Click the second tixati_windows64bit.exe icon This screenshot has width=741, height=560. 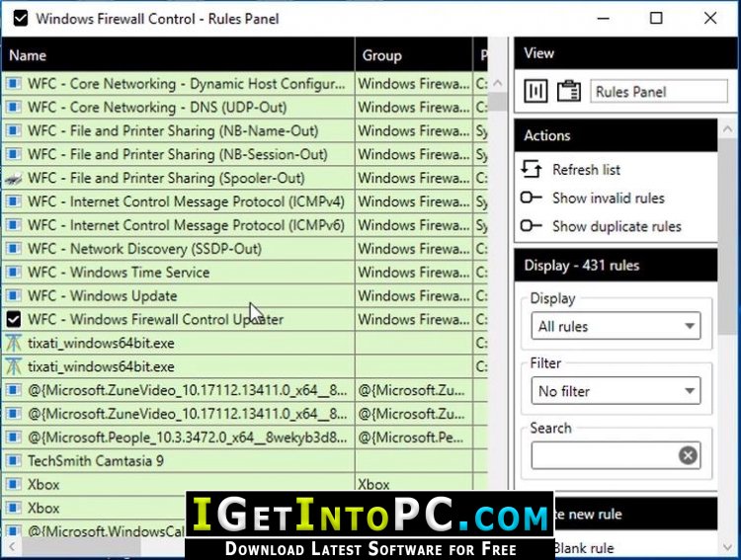coord(13,366)
